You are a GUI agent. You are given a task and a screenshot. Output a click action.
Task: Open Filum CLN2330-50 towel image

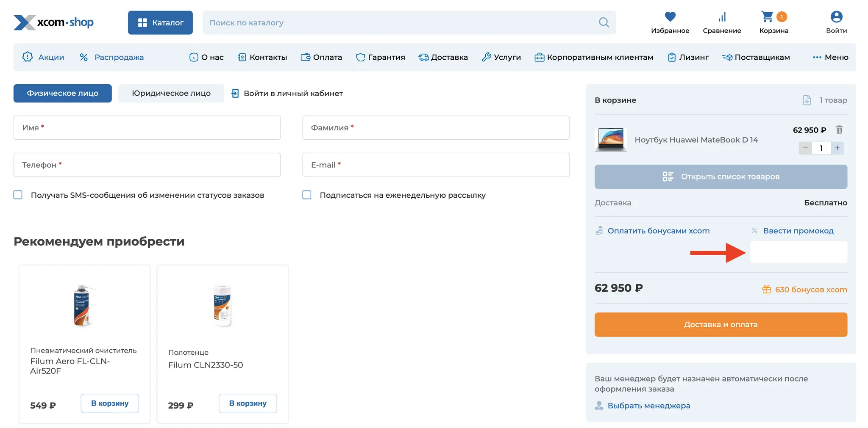223,306
